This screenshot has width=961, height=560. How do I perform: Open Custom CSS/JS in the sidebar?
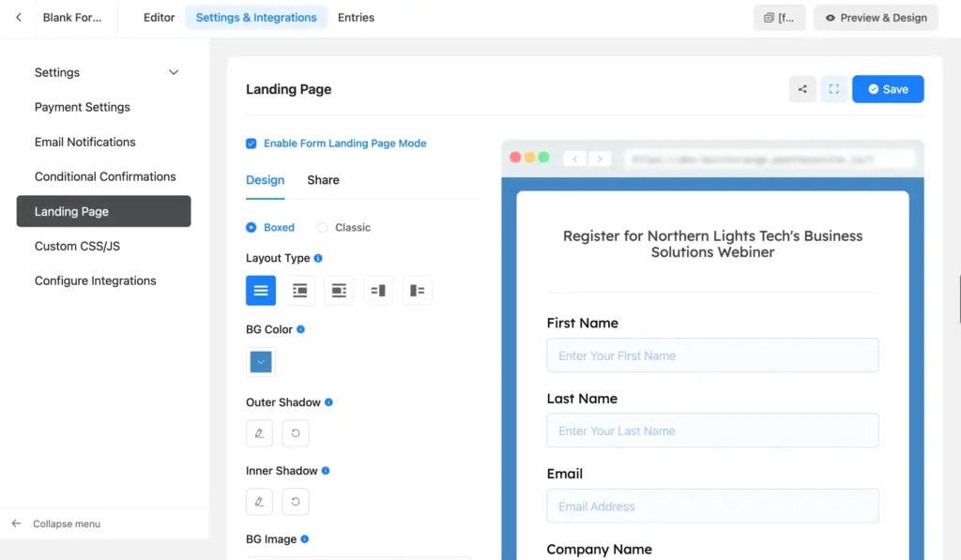tap(77, 247)
